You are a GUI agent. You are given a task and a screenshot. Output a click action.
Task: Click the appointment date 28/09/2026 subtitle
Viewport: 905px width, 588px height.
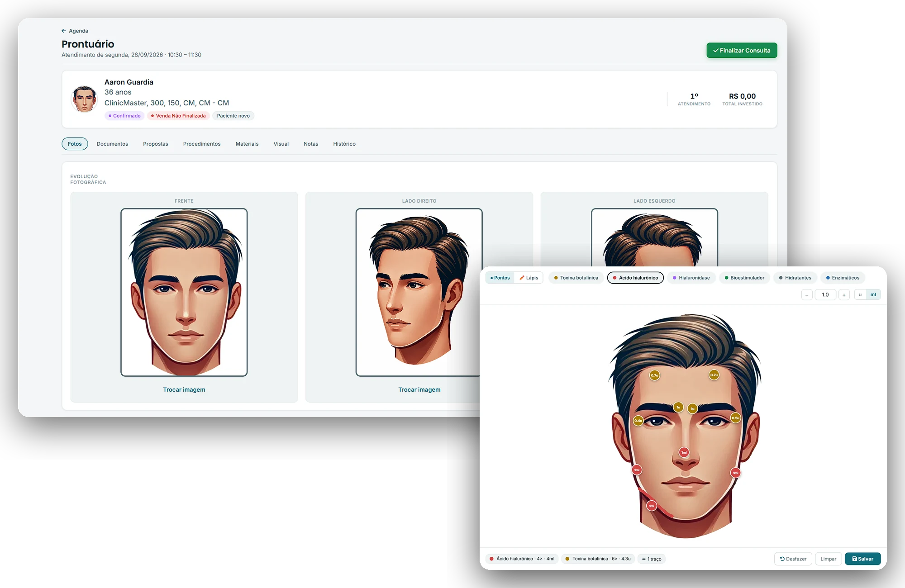point(131,55)
